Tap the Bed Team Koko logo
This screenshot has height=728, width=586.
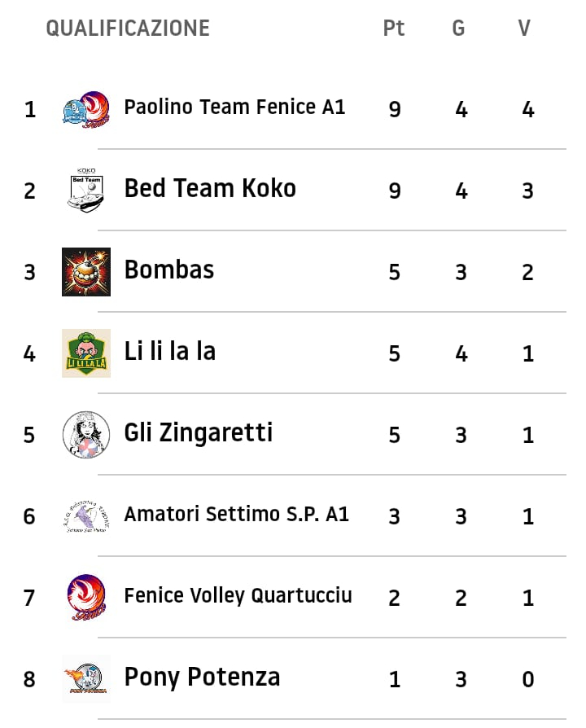point(86,191)
